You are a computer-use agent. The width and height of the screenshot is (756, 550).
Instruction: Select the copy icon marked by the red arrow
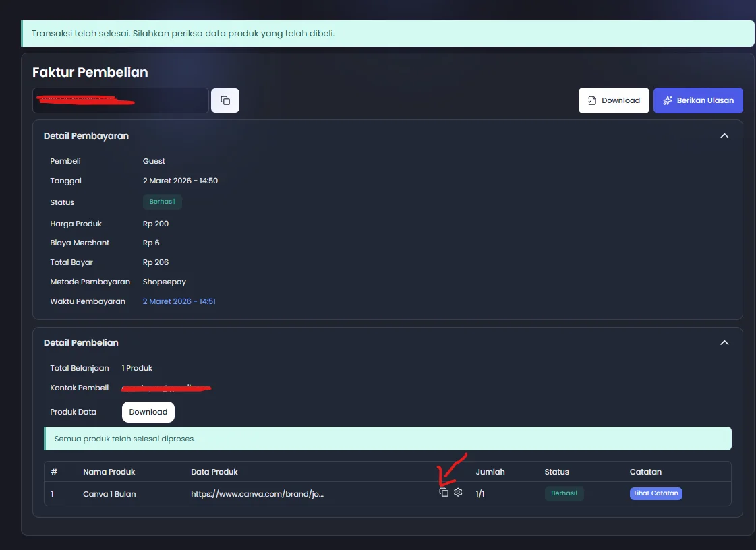click(x=444, y=493)
